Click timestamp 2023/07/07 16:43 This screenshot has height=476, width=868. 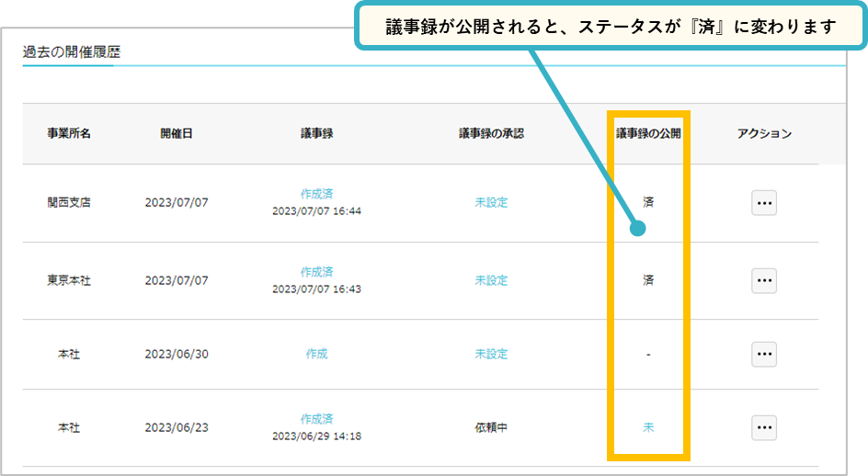click(316, 289)
